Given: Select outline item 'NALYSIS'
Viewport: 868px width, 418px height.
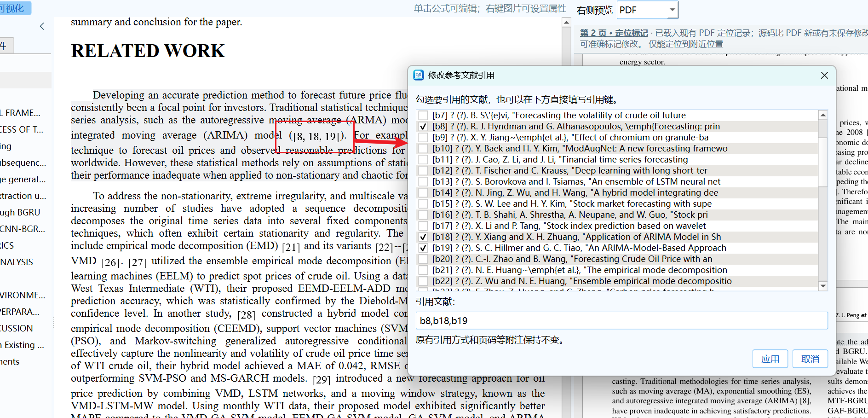Looking at the screenshot, I should [17, 262].
